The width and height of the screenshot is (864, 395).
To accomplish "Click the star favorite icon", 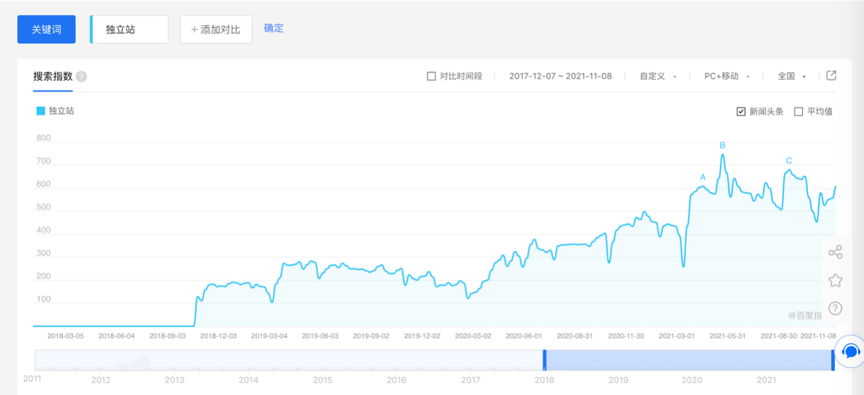I will (x=835, y=280).
